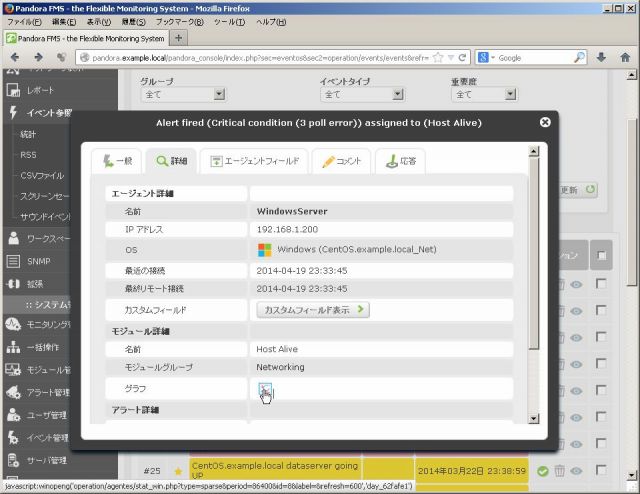This screenshot has height=494, width=640.
Task: Open the 履歴 menu
Action: tap(133, 22)
